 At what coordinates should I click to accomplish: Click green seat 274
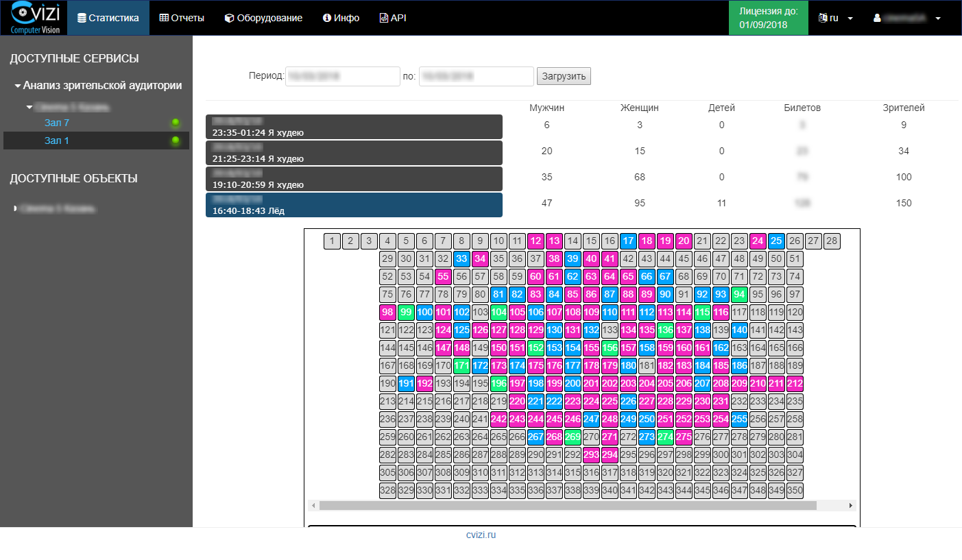click(x=665, y=437)
